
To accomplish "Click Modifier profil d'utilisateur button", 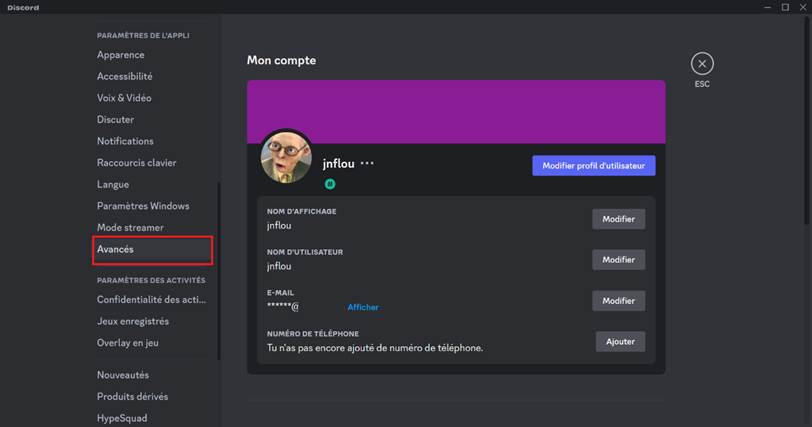I will [593, 165].
